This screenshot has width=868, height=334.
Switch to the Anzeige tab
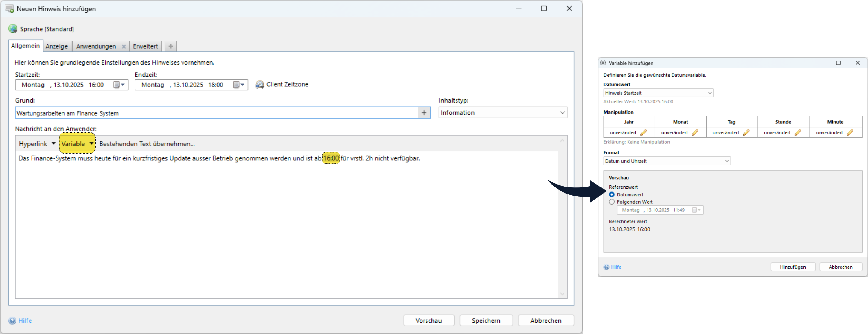tap(57, 46)
